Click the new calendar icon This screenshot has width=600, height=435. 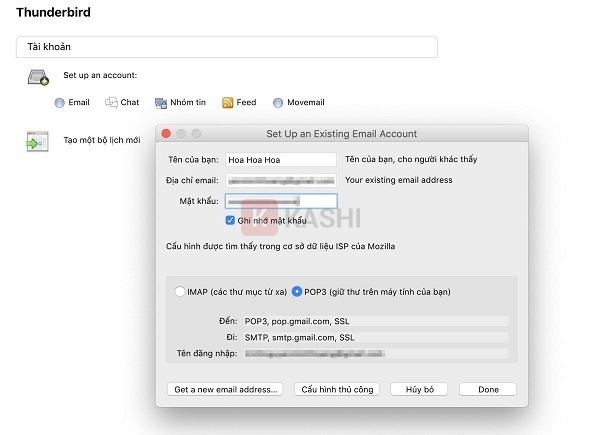point(37,142)
